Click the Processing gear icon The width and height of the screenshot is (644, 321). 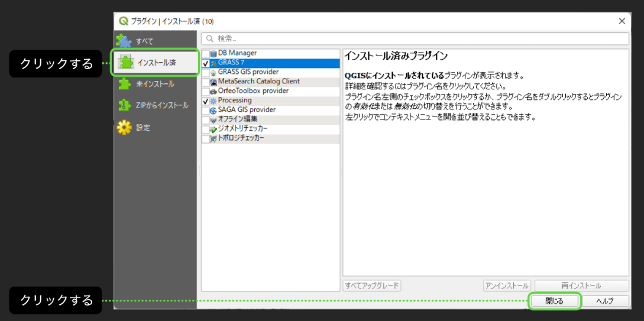click(x=213, y=100)
